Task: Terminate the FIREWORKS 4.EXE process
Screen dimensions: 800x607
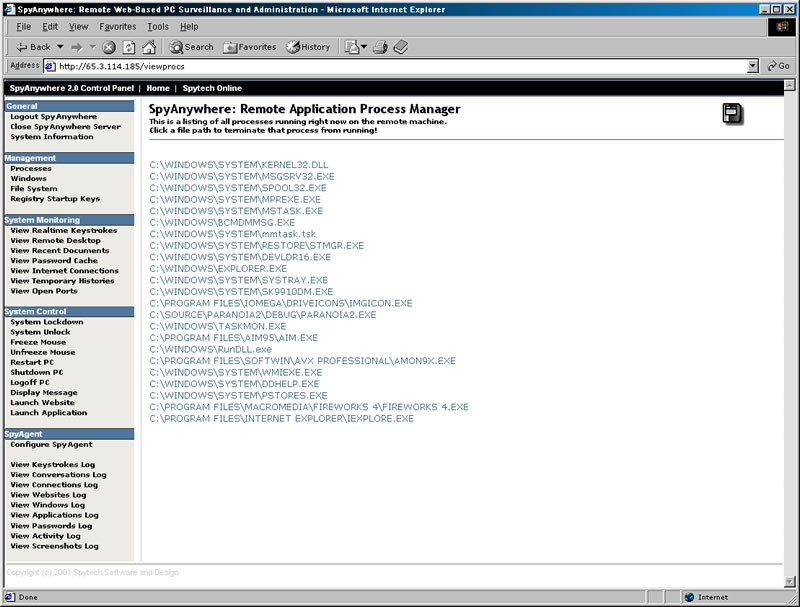Action: coord(309,407)
